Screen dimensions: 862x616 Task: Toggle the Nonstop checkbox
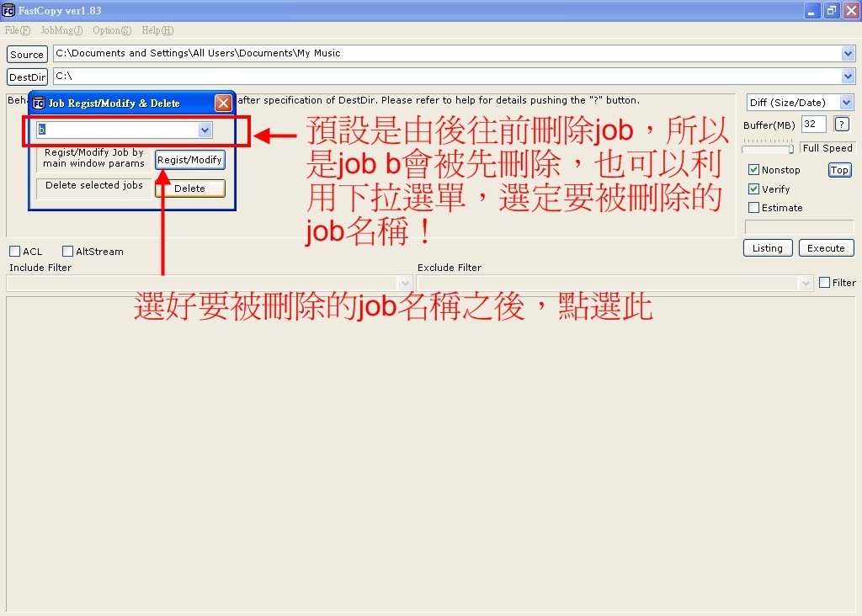click(753, 170)
